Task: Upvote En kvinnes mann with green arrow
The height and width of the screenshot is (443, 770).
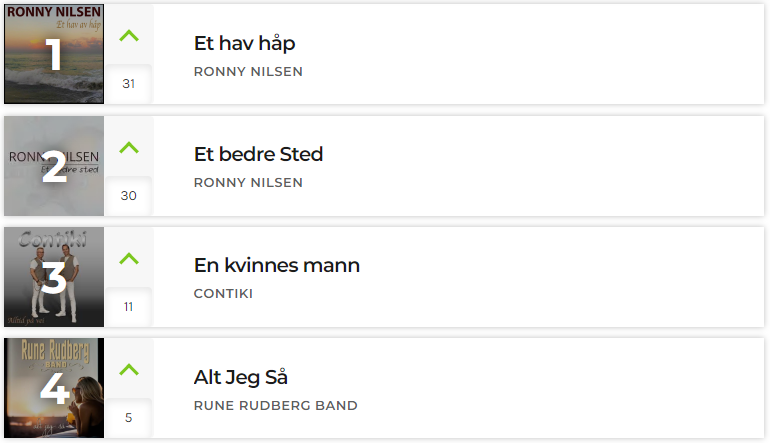Action: click(129, 258)
